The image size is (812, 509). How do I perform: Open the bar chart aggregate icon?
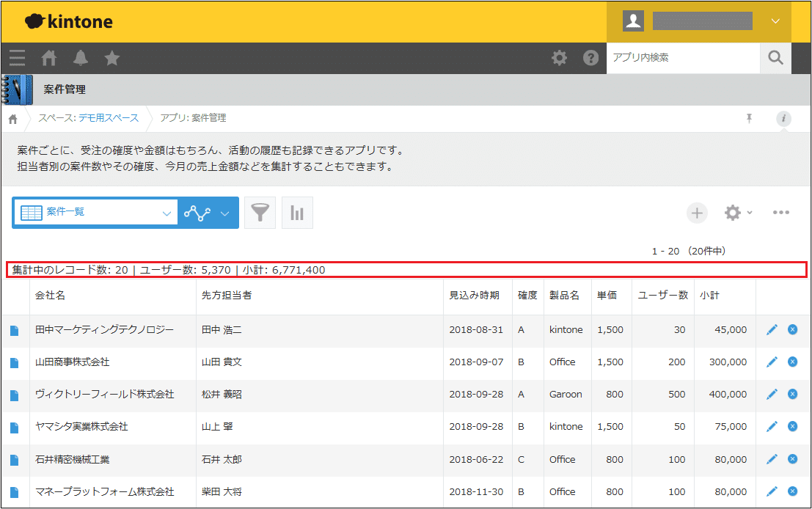click(297, 212)
